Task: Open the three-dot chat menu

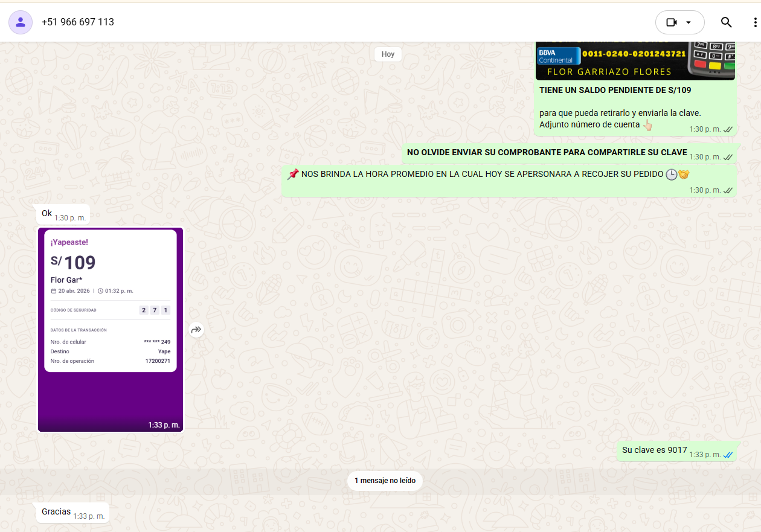Action: point(754,22)
